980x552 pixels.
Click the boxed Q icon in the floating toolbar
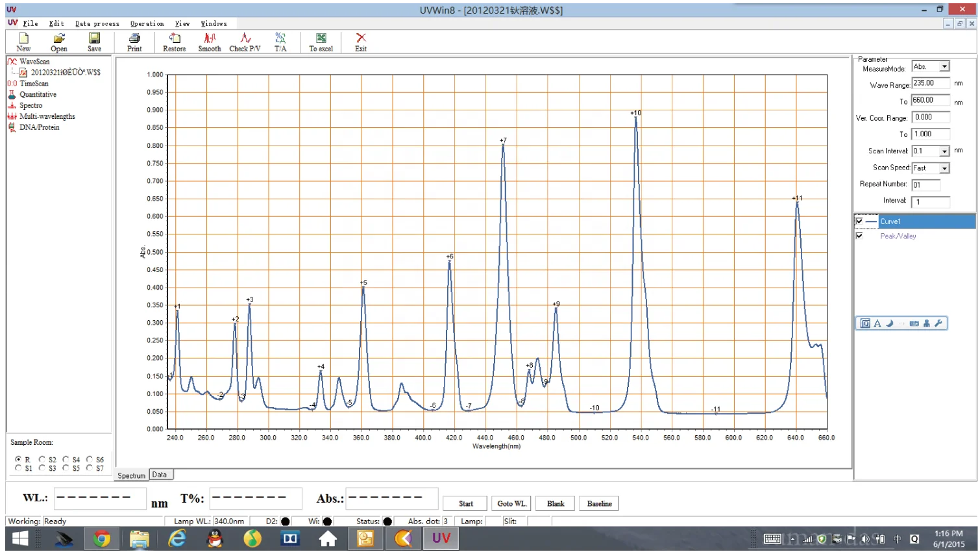(865, 323)
